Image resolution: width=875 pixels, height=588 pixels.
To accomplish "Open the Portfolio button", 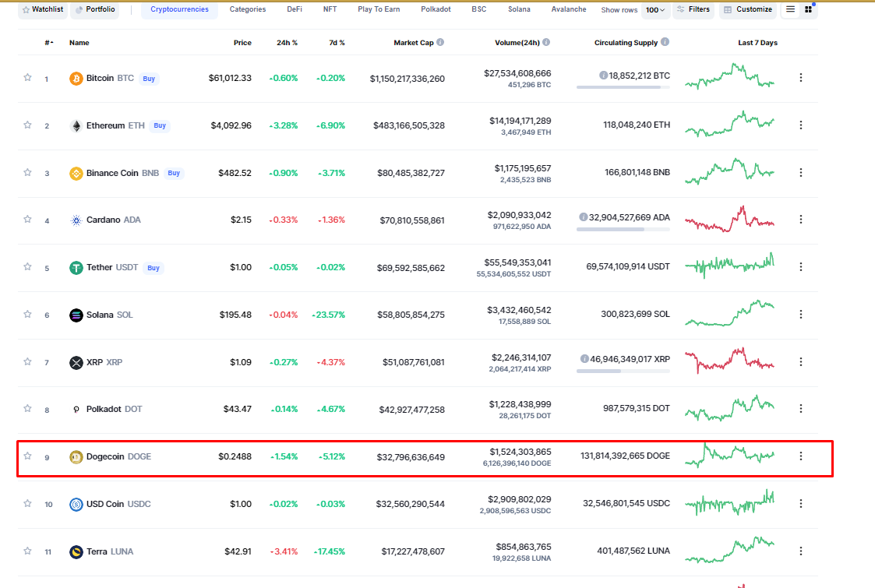I will pos(95,9).
